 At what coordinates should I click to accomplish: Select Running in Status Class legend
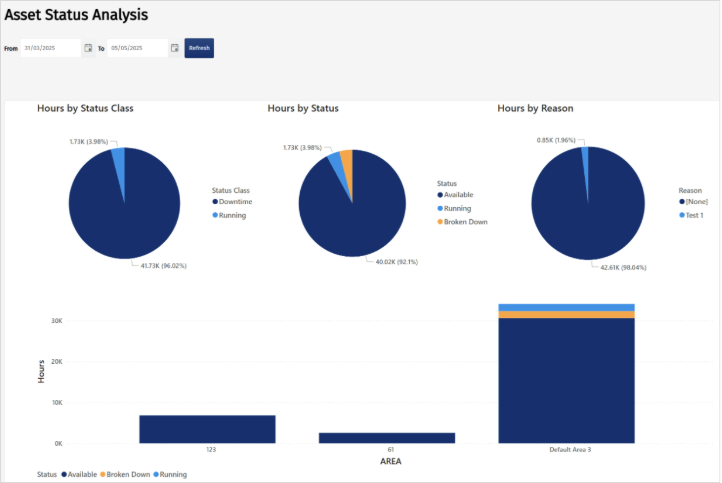pyautogui.click(x=229, y=215)
